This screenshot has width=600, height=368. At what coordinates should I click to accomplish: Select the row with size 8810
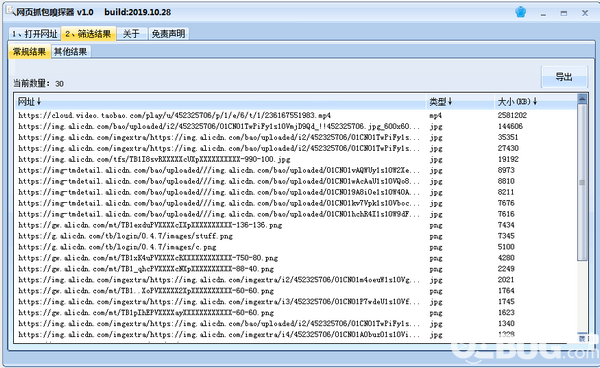(x=295, y=181)
